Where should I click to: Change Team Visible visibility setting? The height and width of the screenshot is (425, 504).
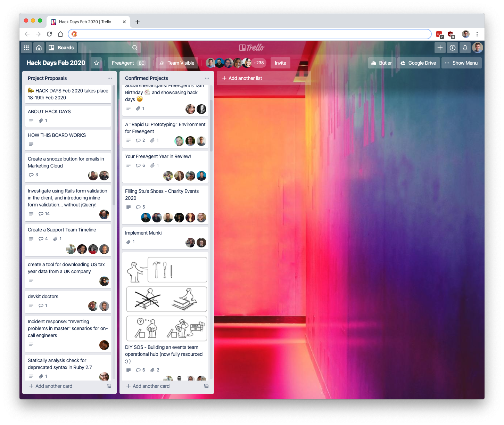coord(177,63)
